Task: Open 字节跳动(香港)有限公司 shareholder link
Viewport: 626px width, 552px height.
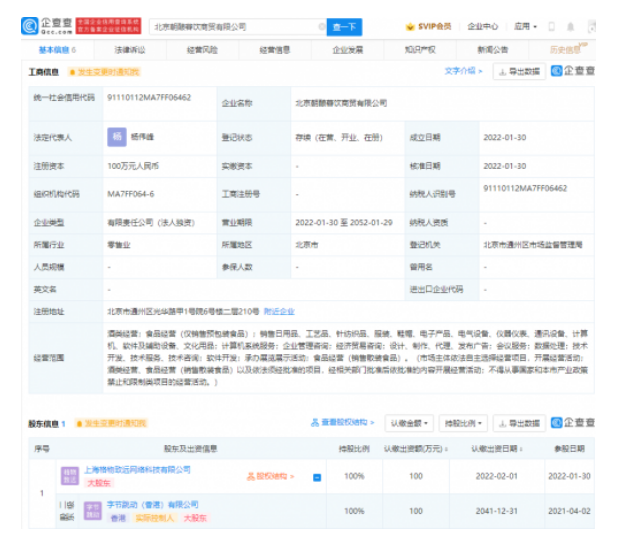Action: 153,505
